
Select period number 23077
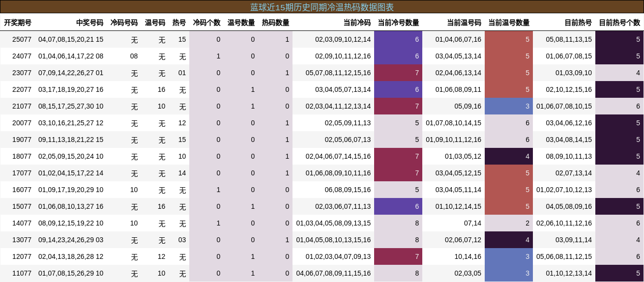[x=22, y=73]
